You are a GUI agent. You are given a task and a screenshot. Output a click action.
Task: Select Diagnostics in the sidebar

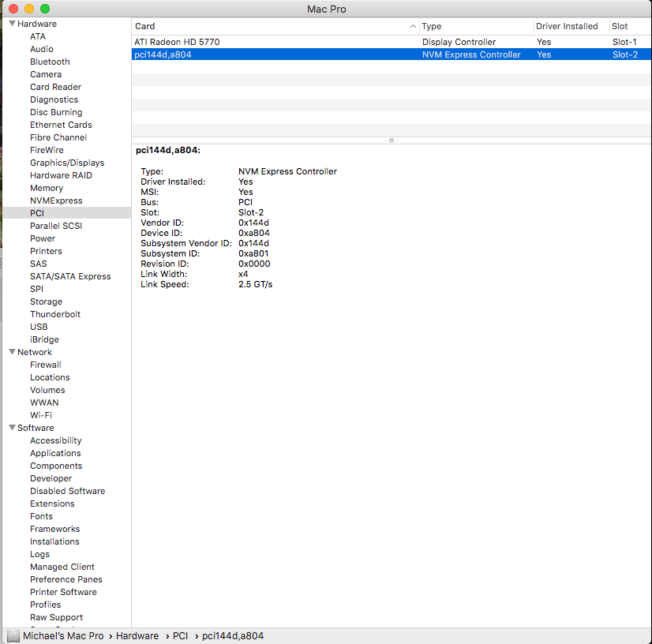(x=54, y=99)
